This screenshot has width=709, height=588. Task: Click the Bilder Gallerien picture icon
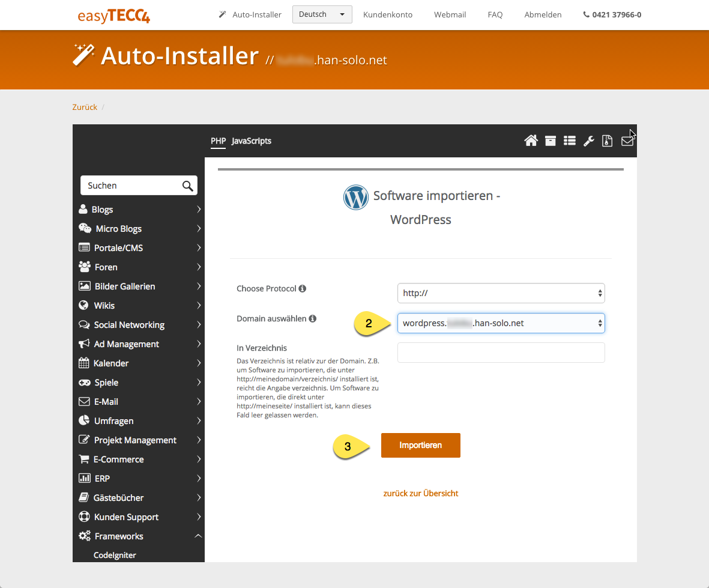[x=85, y=286]
